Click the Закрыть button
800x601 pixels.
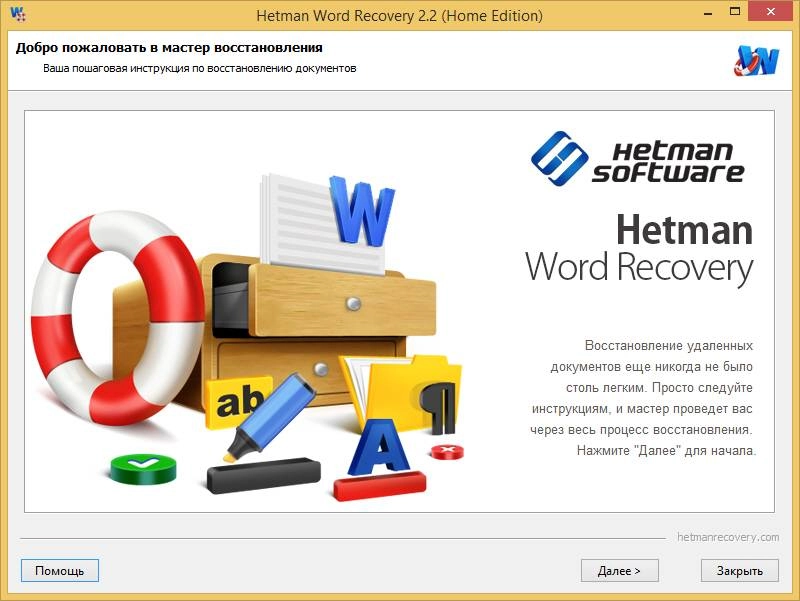tap(740, 570)
